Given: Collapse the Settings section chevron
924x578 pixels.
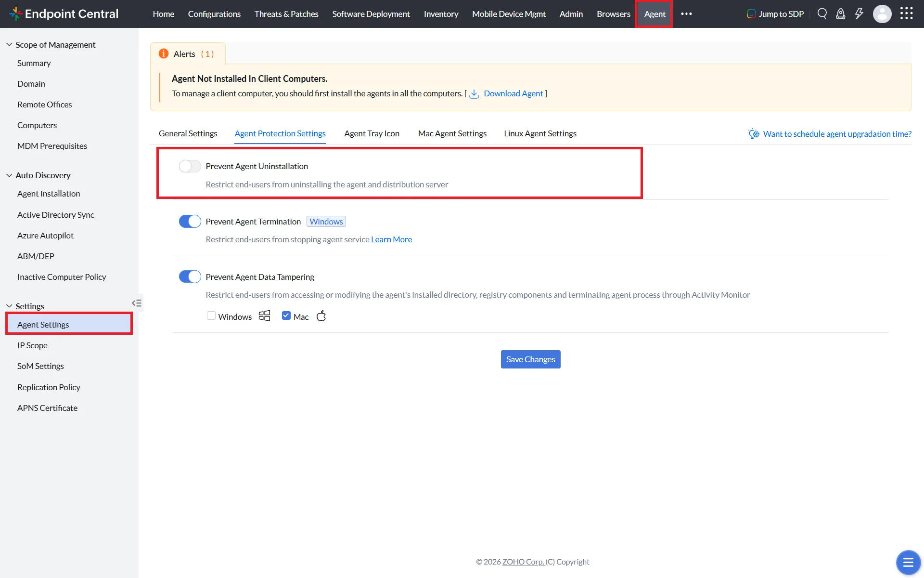Looking at the screenshot, I should (x=9, y=306).
